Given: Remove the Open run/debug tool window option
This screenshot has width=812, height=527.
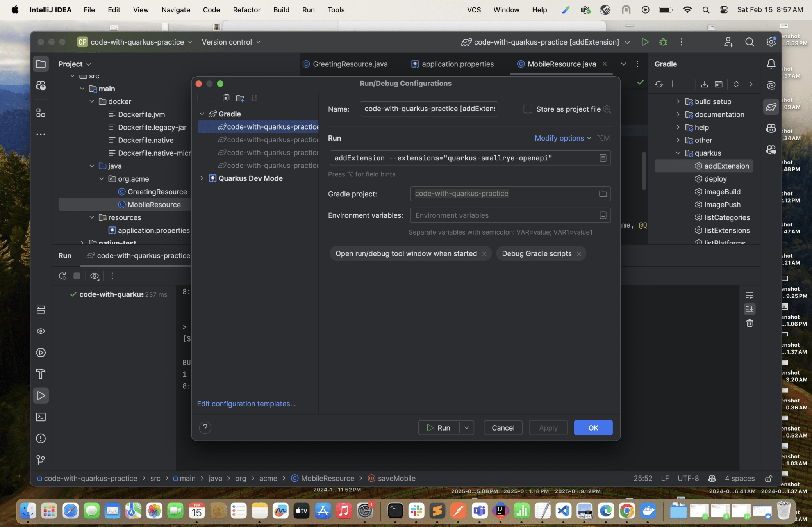Looking at the screenshot, I should [x=484, y=254].
